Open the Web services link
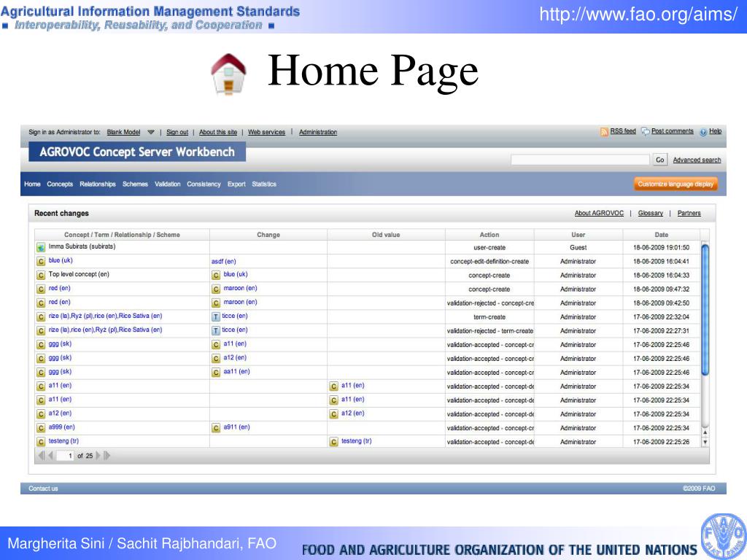Screen dimensions: 747x560 (266, 133)
